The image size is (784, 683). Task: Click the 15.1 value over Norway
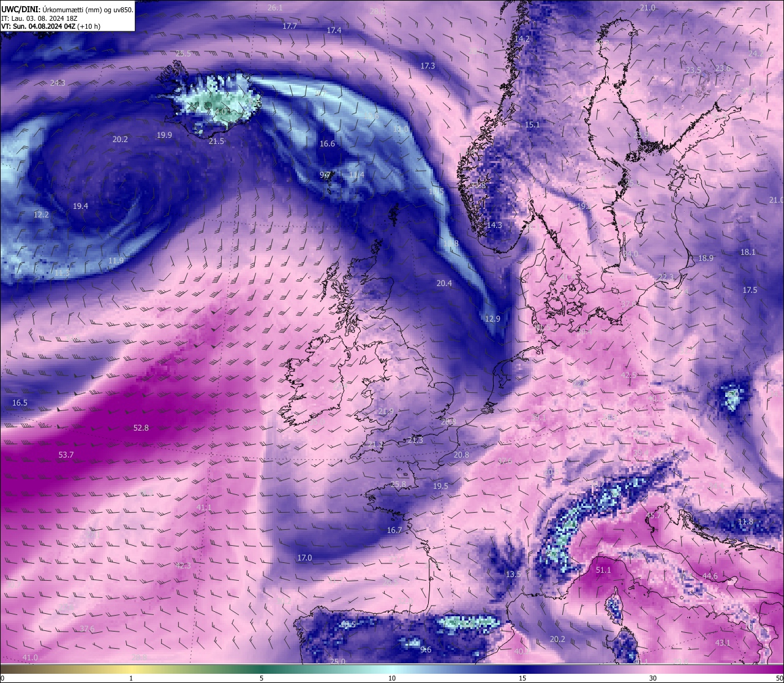(532, 124)
